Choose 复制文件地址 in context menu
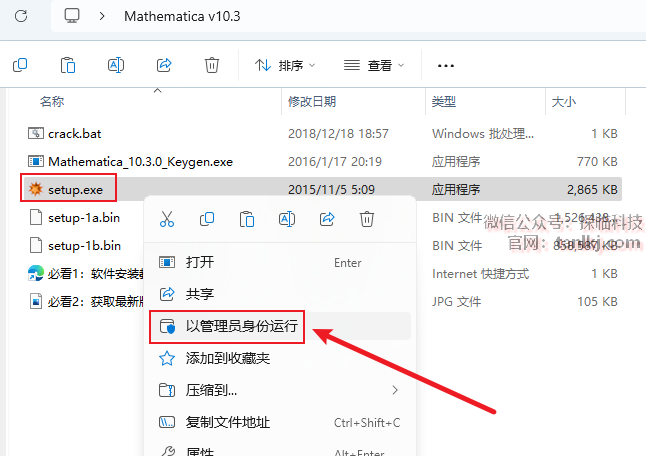This screenshot has width=646, height=456. click(x=280, y=422)
